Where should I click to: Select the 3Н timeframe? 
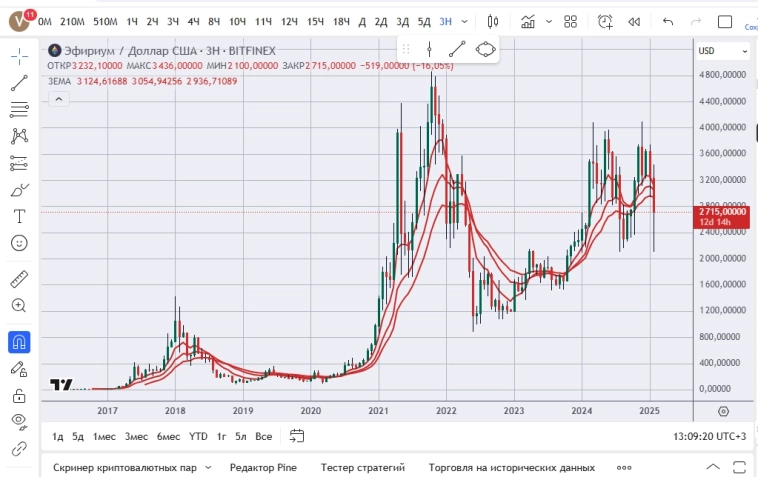point(445,22)
